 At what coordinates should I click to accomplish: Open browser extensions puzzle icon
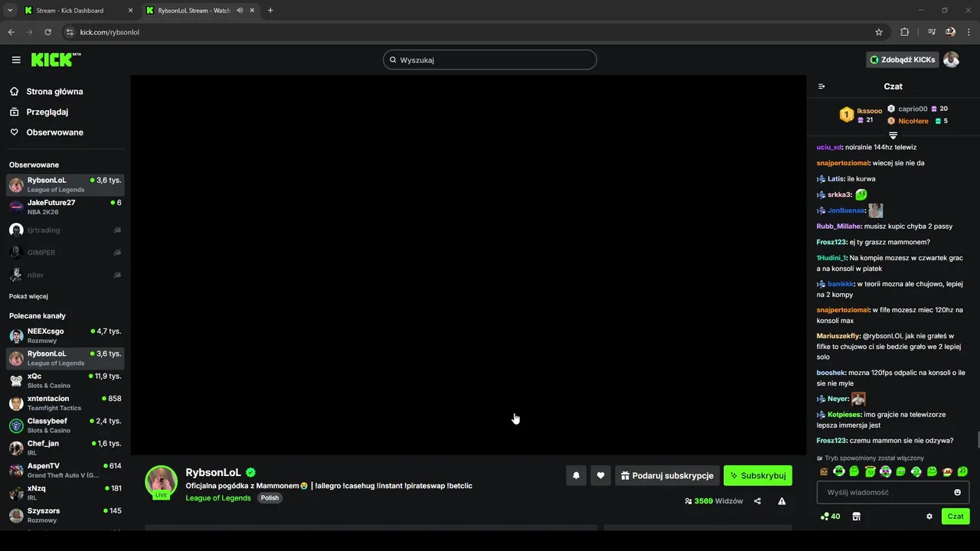[905, 32]
